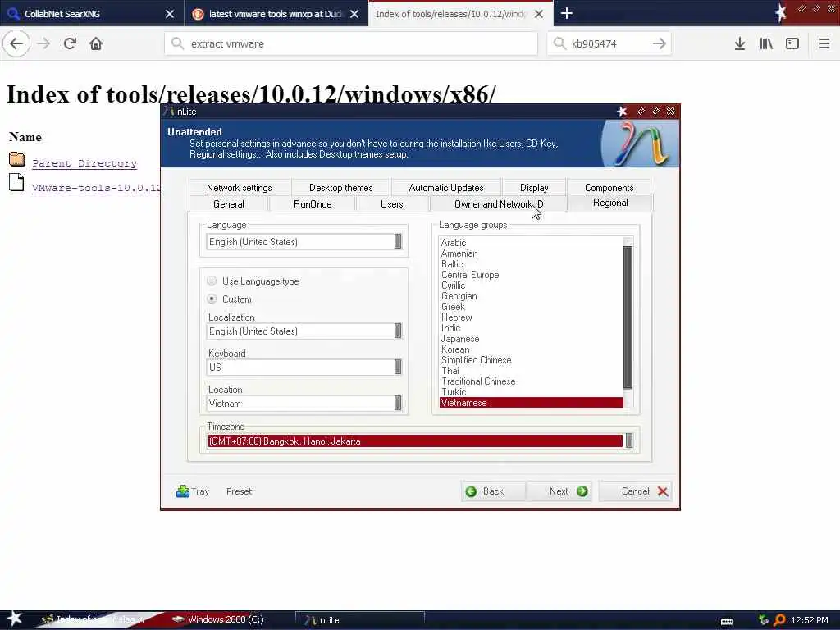Click the extract vmware address field
This screenshot has width=840, height=630.
(x=351, y=44)
